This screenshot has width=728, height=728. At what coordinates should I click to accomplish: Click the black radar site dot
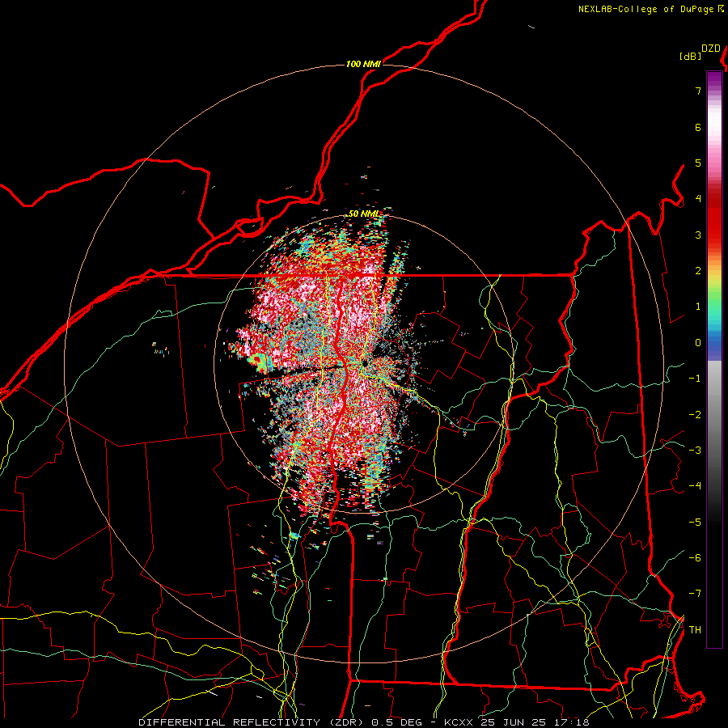[x=366, y=363]
